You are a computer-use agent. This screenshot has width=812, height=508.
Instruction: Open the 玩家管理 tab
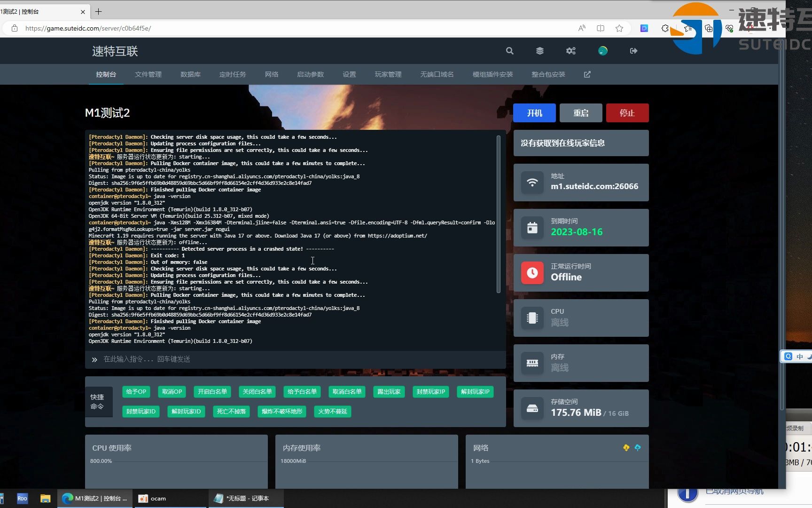pyautogui.click(x=388, y=74)
